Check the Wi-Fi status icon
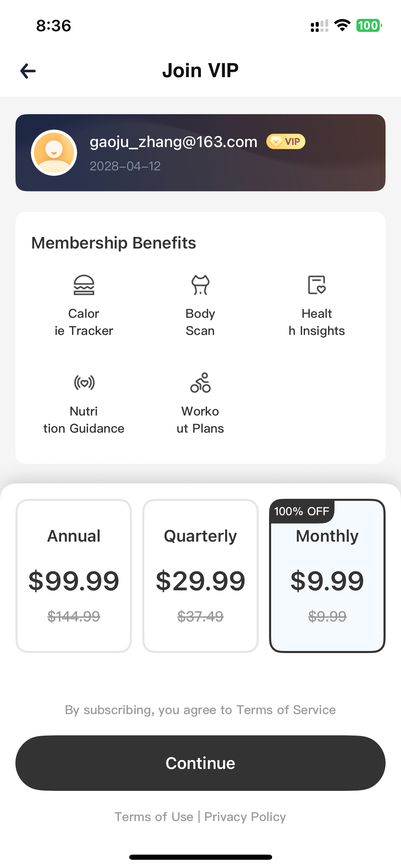Screen dimensions: 401x868 coord(342,25)
